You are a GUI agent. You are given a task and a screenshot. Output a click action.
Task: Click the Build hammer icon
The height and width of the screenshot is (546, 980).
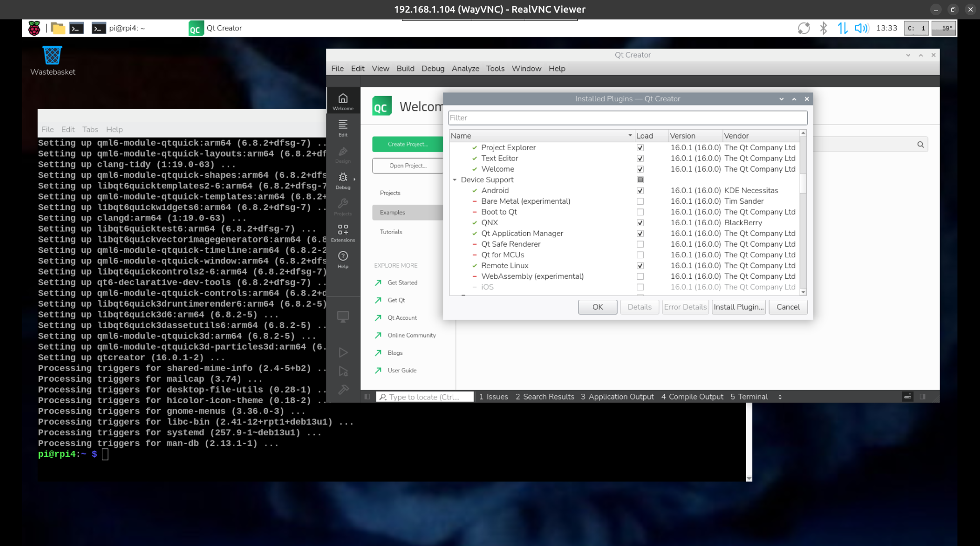click(343, 390)
